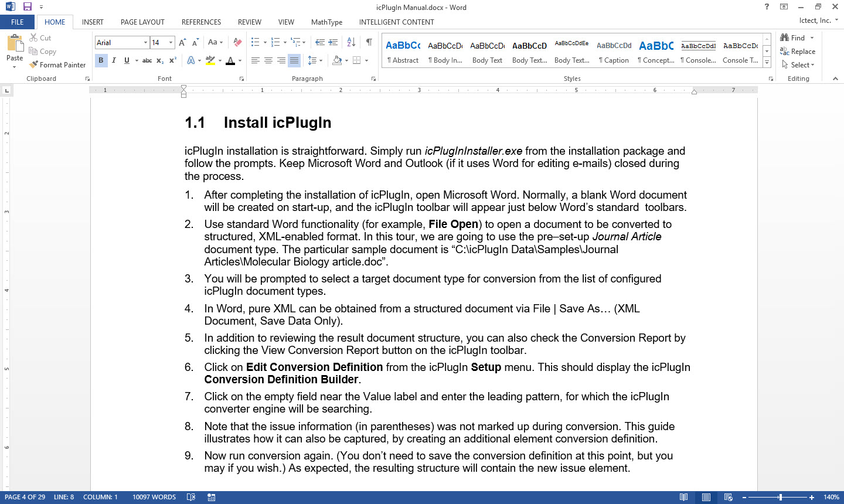Align text right

(281, 60)
